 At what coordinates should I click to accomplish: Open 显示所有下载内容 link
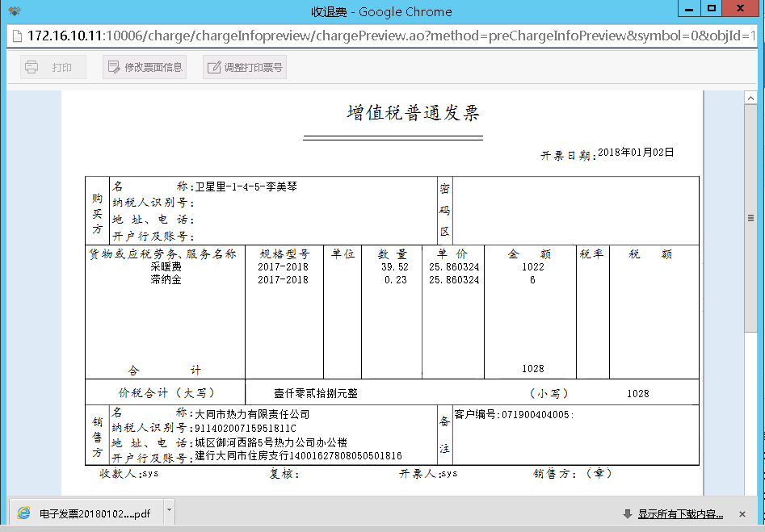pyautogui.click(x=680, y=514)
